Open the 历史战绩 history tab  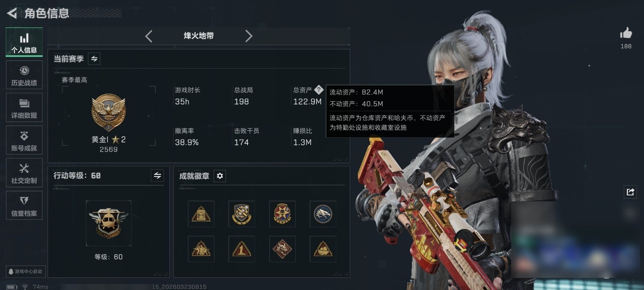[x=24, y=75]
